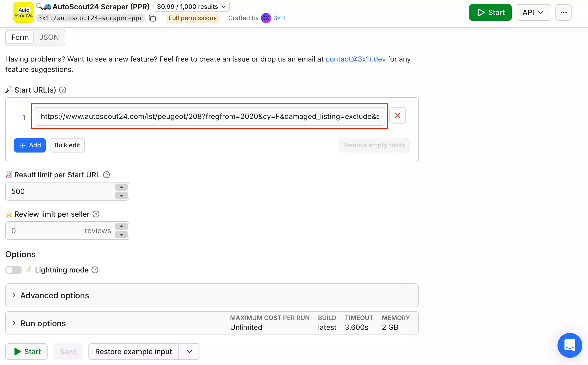The height and width of the screenshot is (365, 588).
Task: Decrease the review limit value
Action: [x=122, y=235]
